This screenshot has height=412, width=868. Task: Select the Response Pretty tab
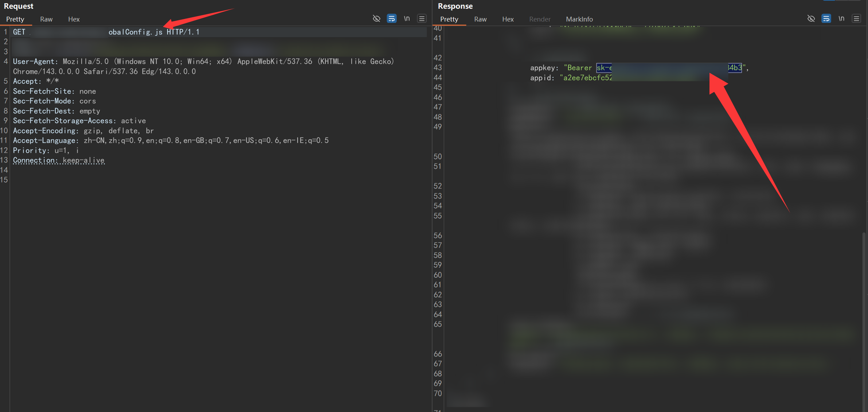(x=449, y=19)
